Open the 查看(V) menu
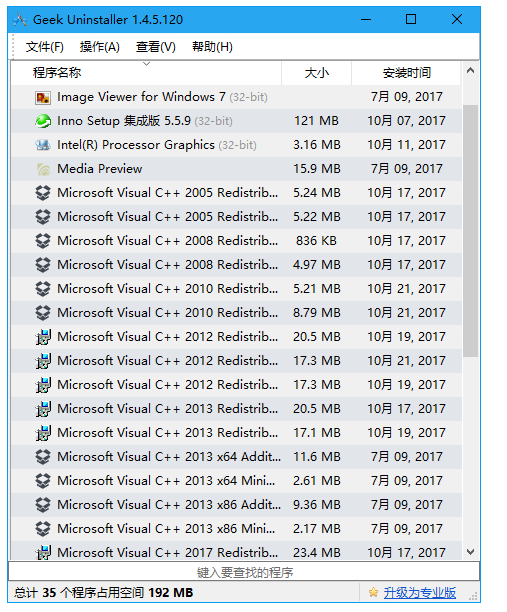 point(155,47)
